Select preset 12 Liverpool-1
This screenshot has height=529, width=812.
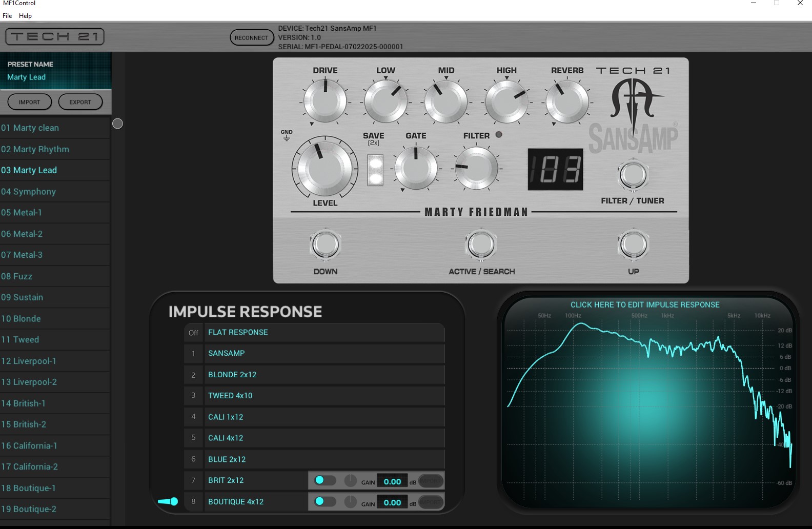[x=55, y=361]
